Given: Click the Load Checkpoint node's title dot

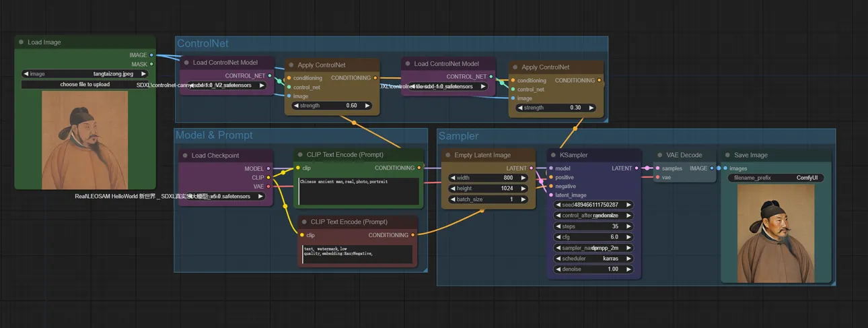Looking at the screenshot, I should tap(185, 156).
